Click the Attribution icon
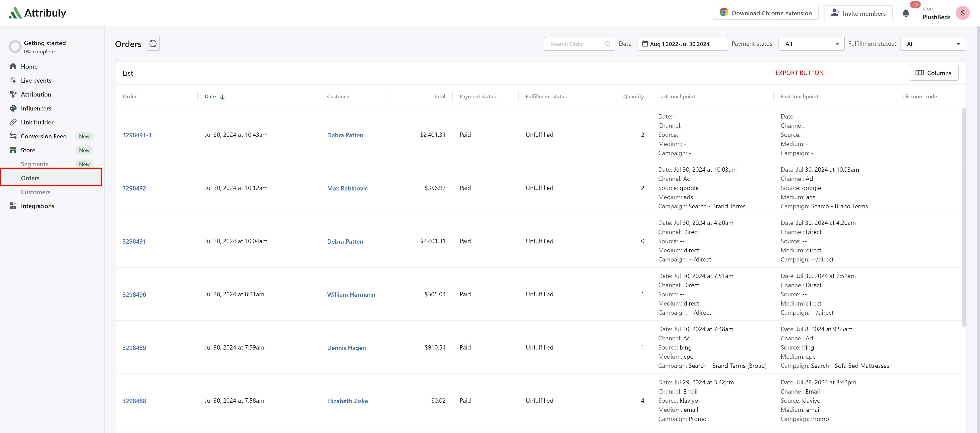The height and width of the screenshot is (433, 980). pyautogui.click(x=13, y=94)
